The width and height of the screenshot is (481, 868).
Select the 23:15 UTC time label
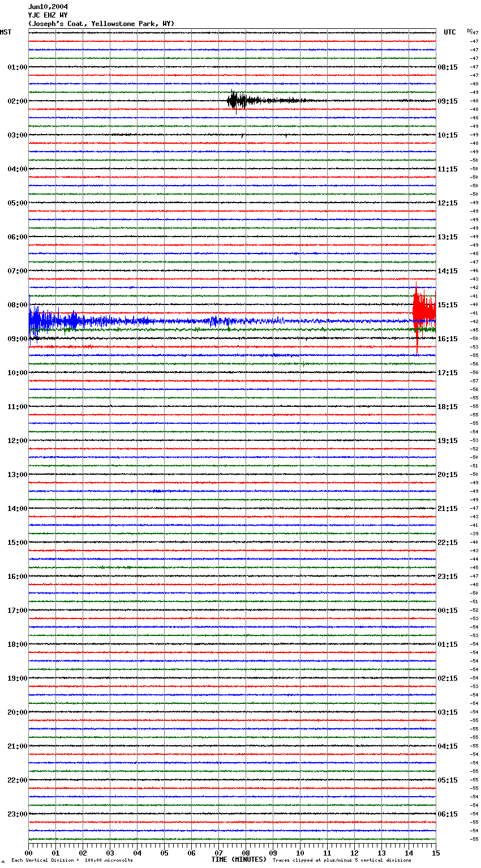(448, 577)
